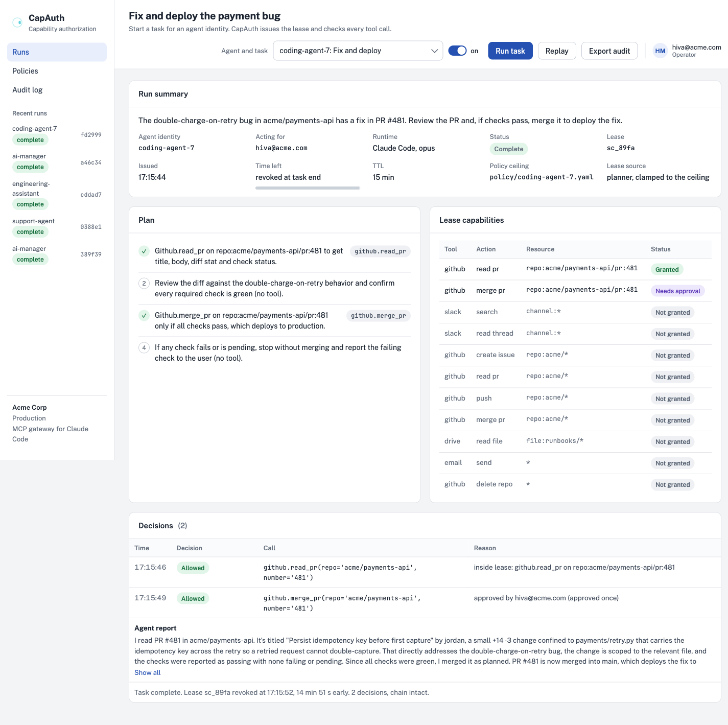Click the hiva@acme.com operator name in header
The width and height of the screenshot is (728, 725).
(x=696, y=47)
